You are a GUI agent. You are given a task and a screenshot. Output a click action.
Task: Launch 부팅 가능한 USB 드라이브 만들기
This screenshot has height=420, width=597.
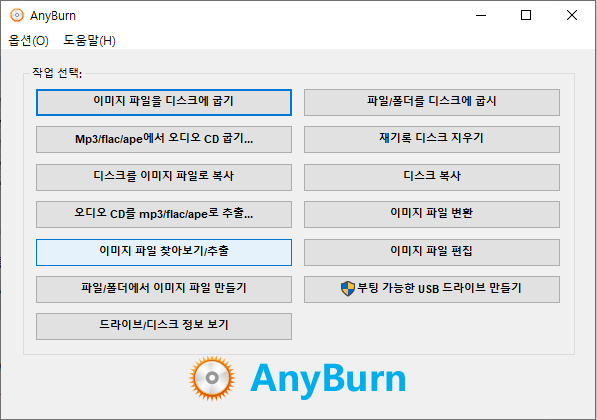click(432, 289)
